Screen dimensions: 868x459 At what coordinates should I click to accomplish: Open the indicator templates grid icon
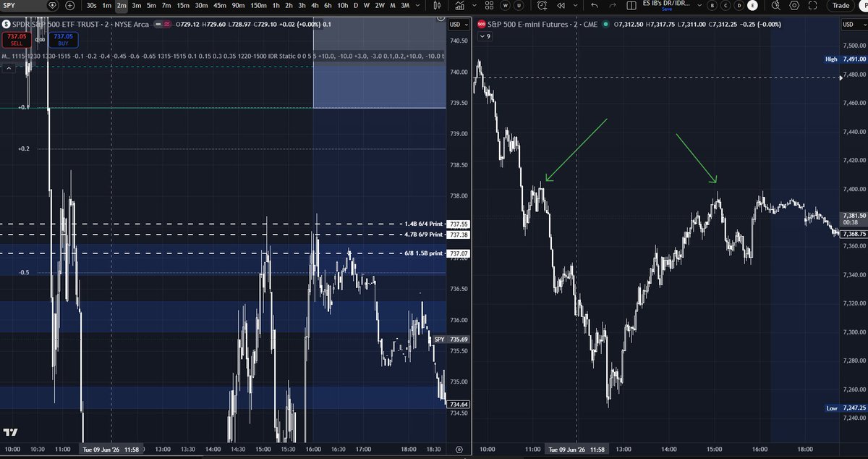click(x=489, y=5)
